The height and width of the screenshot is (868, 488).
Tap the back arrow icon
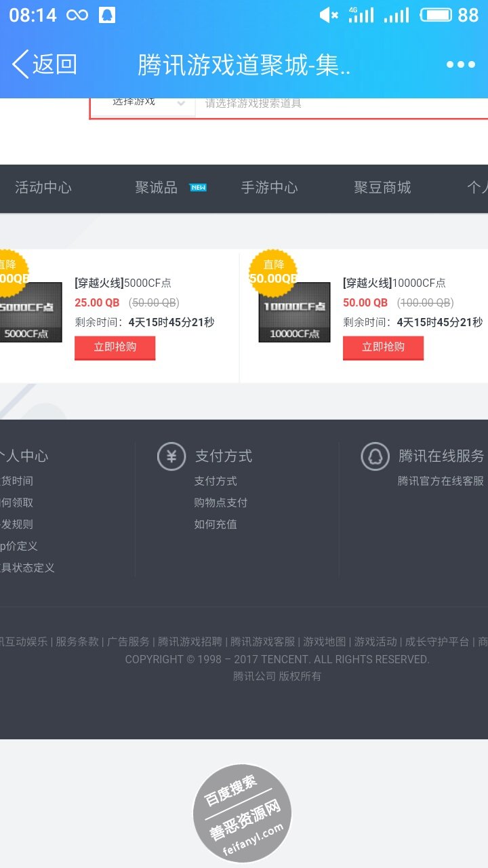(x=22, y=64)
